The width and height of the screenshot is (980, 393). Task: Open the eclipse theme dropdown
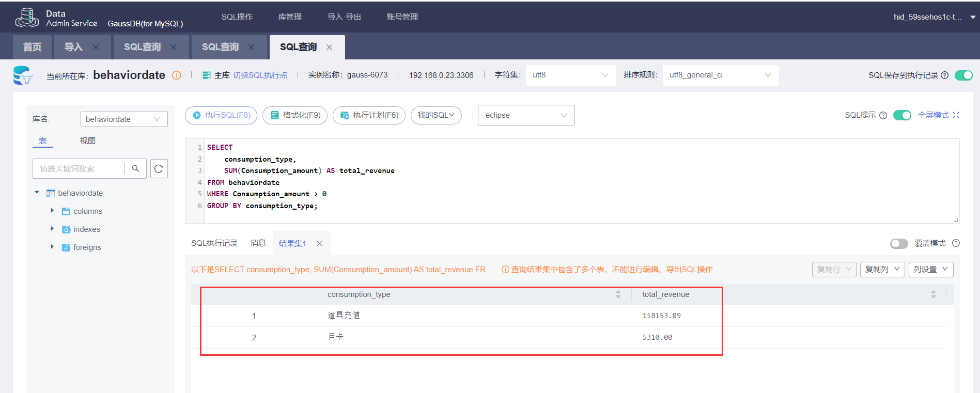tap(526, 115)
